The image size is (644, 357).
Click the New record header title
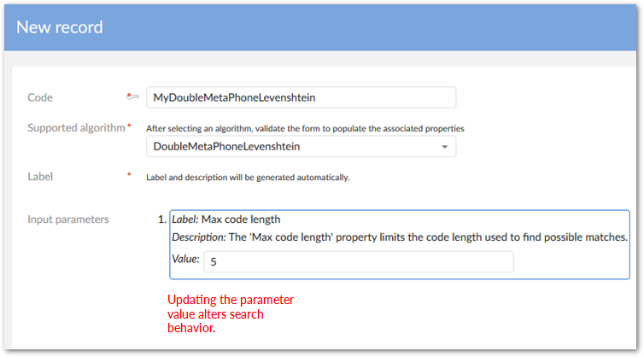pos(60,27)
